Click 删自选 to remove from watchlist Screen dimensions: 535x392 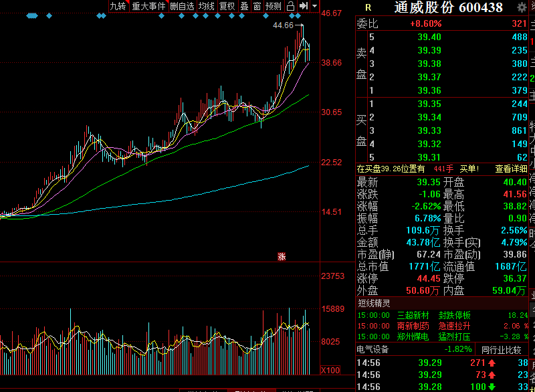tap(182, 6)
